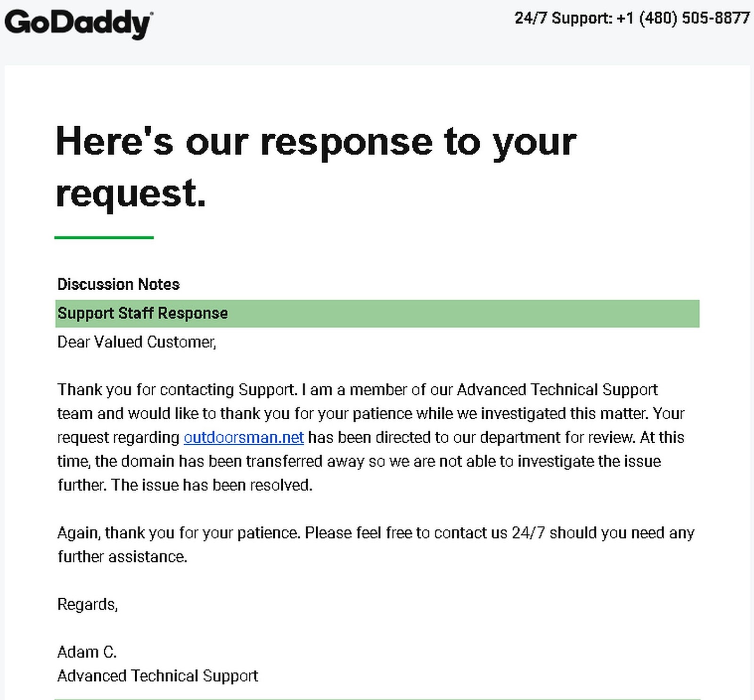The image size is (754, 700).
Task: Click the "Dear Valued Customer," greeting
Action: pyautogui.click(x=137, y=342)
